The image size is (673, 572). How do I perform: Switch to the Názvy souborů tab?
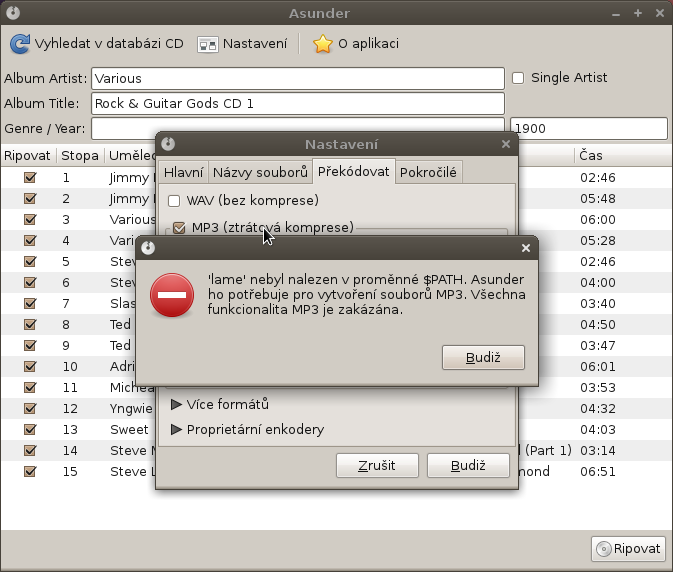pyautogui.click(x=261, y=173)
